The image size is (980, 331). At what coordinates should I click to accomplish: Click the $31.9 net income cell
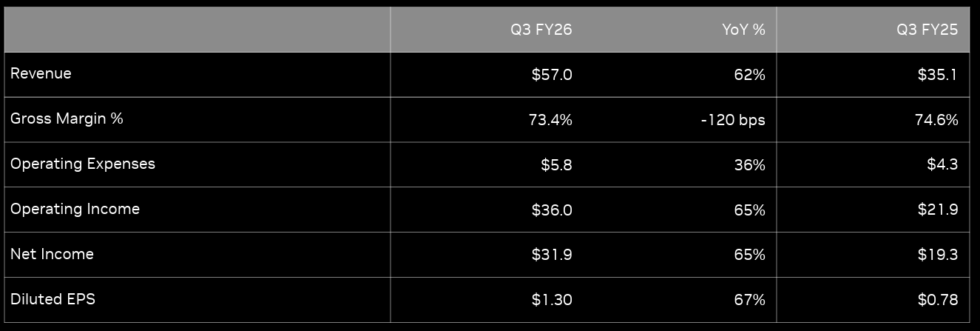(552, 255)
